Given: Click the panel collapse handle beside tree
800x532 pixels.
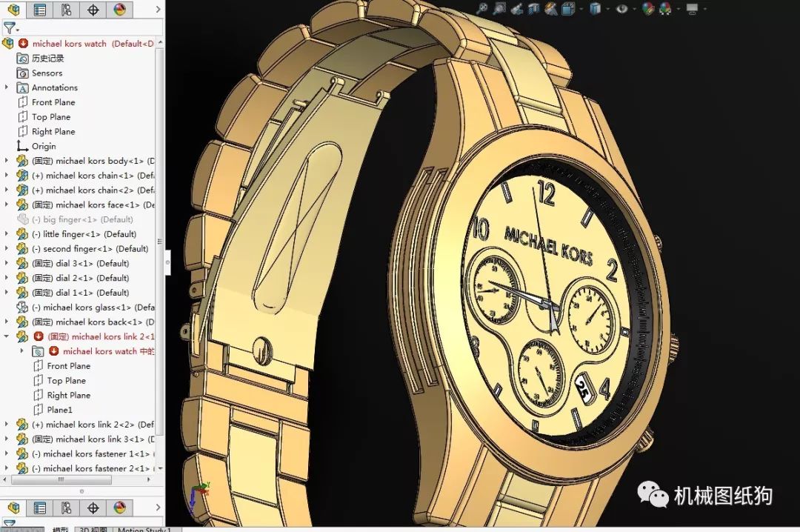Looking at the screenshot, I should tap(168, 263).
